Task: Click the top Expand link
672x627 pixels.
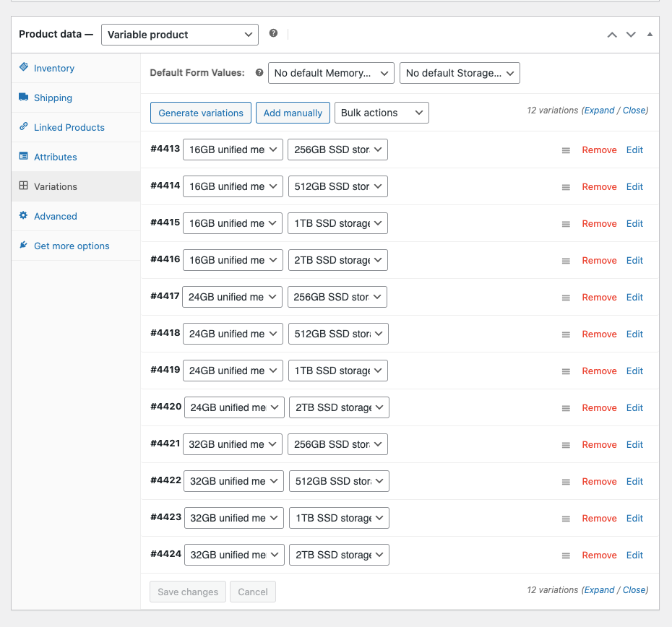Action: (599, 111)
